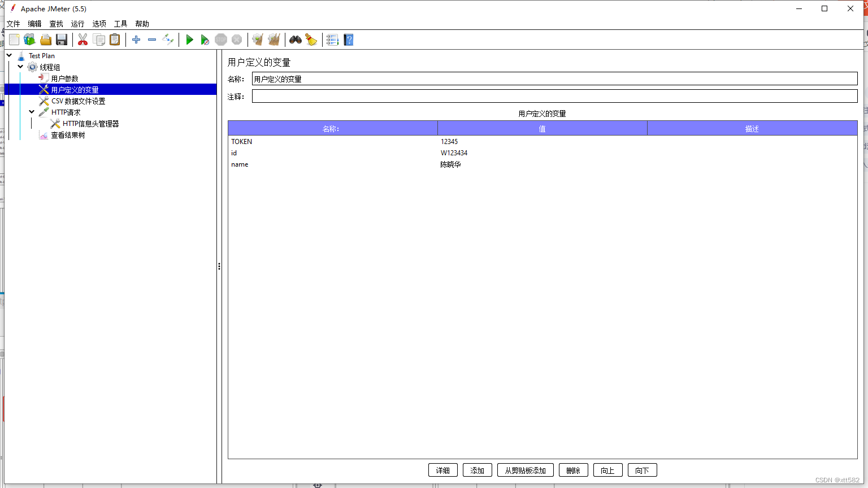
Task: Select 查看结果树 tree item
Action: [x=68, y=135]
